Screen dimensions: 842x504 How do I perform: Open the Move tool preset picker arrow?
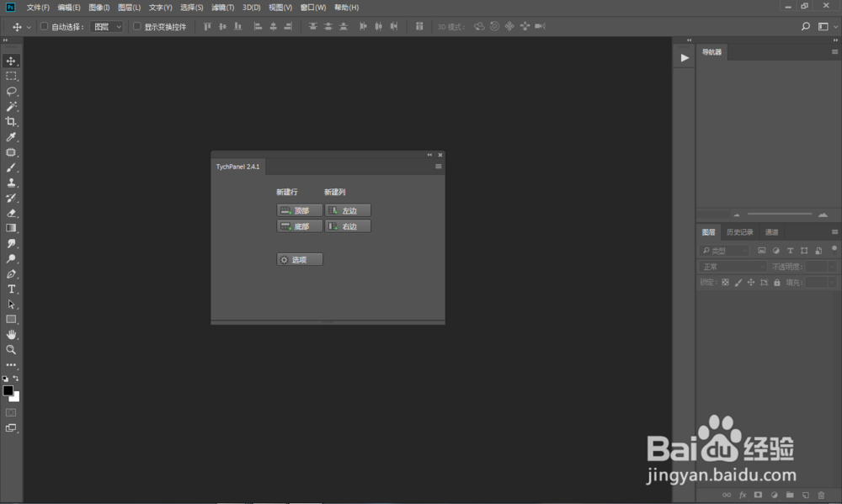29,27
